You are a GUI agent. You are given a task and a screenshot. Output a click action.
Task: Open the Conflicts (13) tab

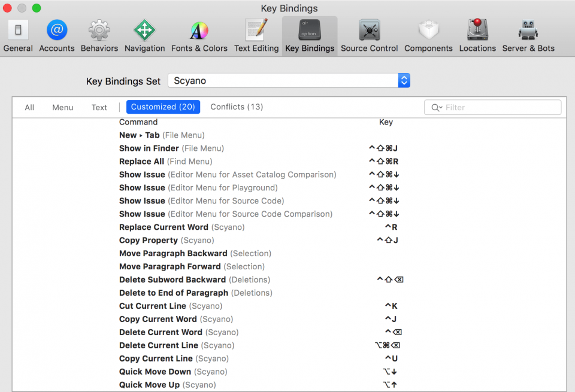pos(237,107)
